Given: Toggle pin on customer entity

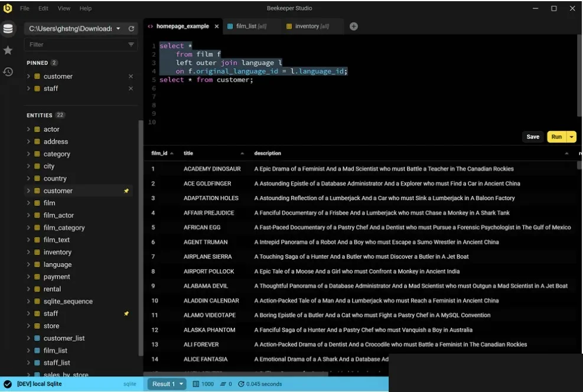Looking at the screenshot, I should point(126,191).
